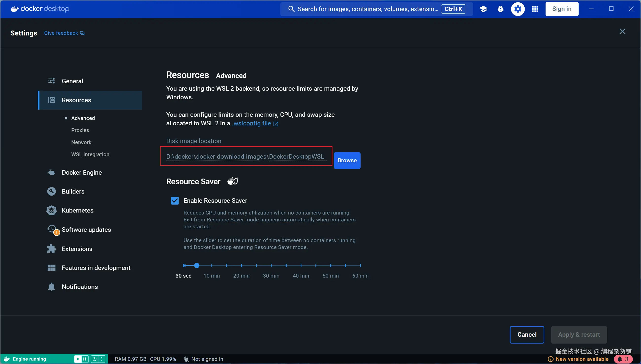The width and height of the screenshot is (641, 364).
Task: Click the Browse button for disk image
Action: point(347,161)
